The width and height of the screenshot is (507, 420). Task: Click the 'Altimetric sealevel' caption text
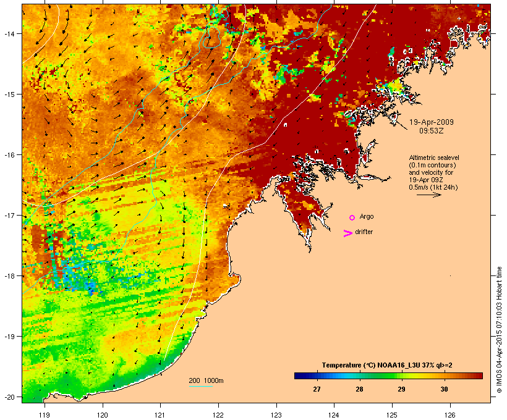[x=434, y=157]
